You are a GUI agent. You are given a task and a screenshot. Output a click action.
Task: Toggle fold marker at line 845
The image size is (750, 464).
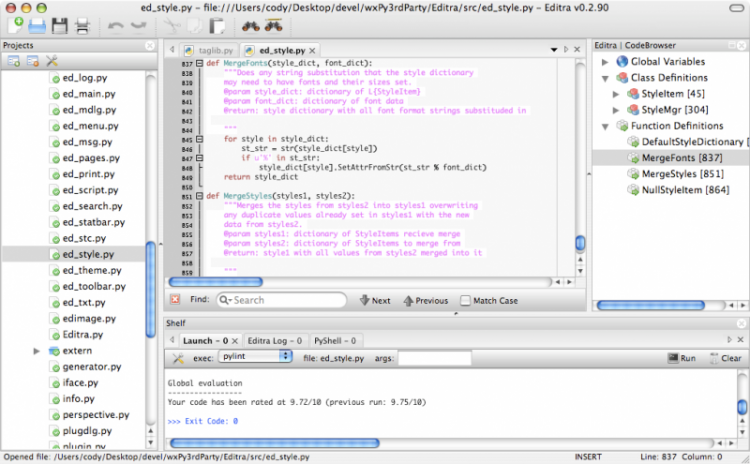[199, 139]
